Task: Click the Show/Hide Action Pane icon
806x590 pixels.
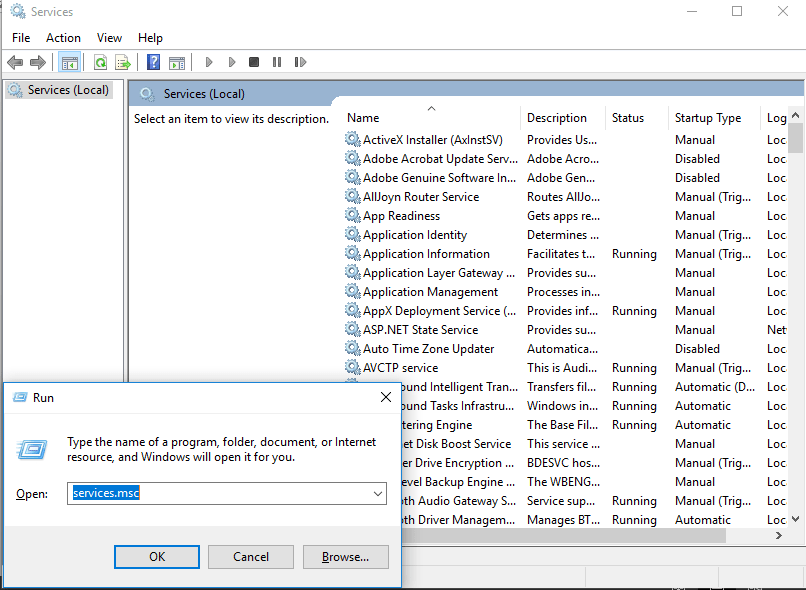Action: [177, 62]
